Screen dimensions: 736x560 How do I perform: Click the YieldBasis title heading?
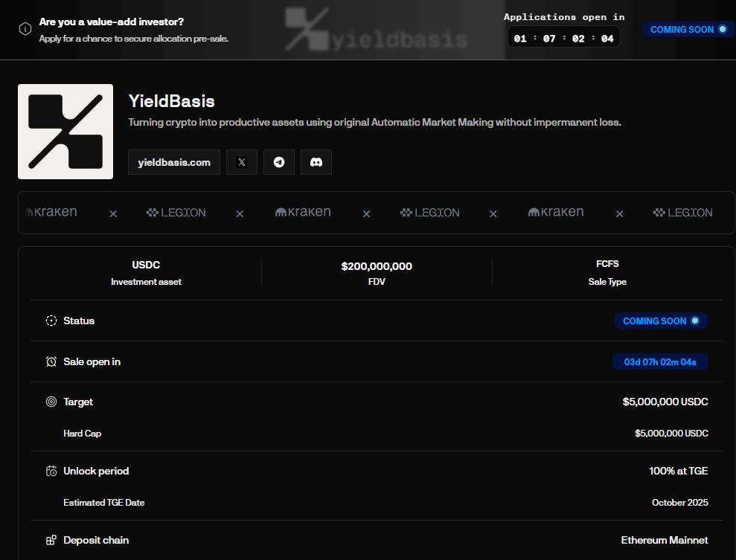[x=171, y=101]
